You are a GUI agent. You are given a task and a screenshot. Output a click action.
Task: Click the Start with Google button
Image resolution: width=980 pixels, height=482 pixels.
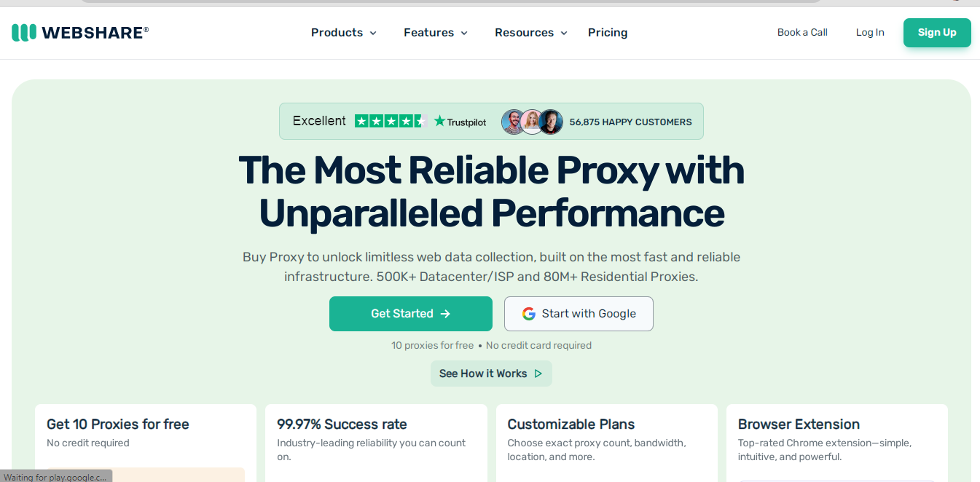[579, 314]
